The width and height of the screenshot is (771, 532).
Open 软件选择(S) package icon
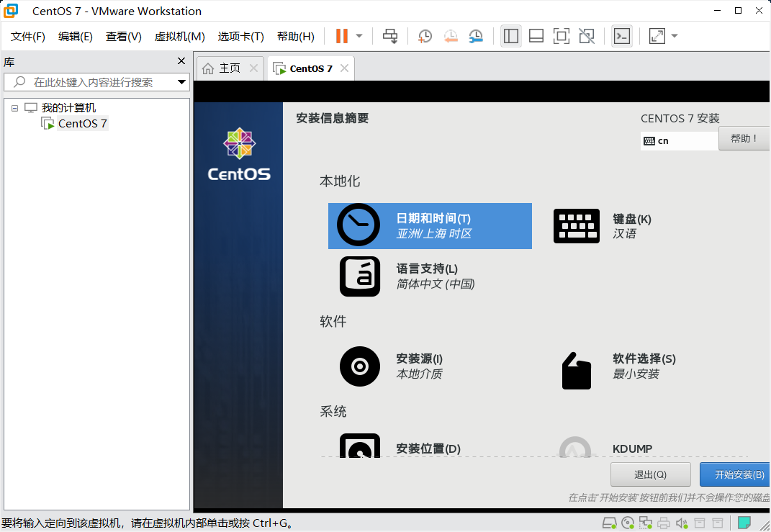tap(577, 371)
